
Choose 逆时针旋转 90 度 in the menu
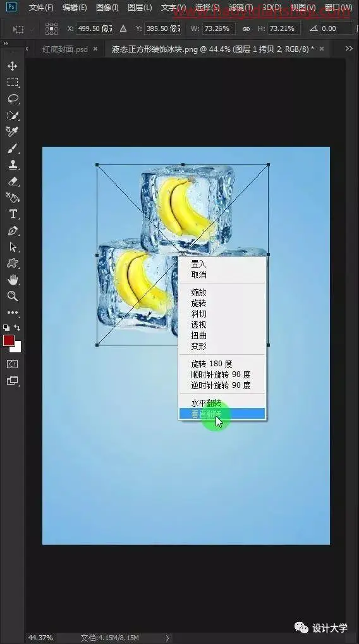[x=222, y=385]
